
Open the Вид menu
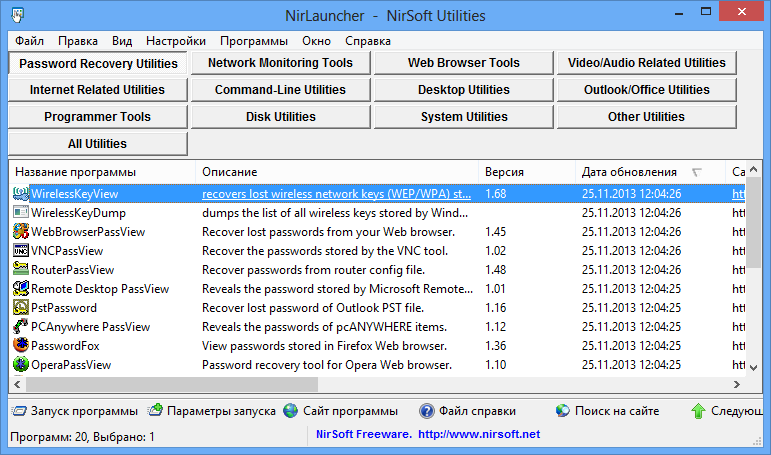click(x=121, y=41)
